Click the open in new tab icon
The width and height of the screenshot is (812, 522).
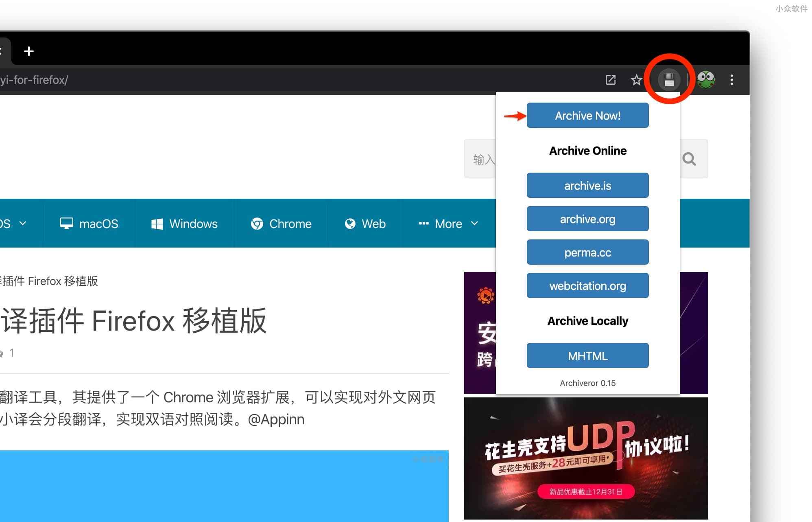610,80
